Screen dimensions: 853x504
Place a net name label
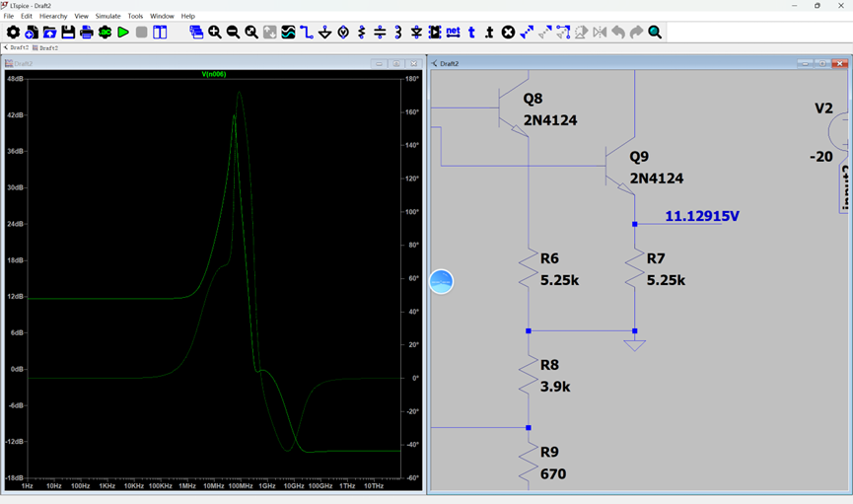coord(454,33)
